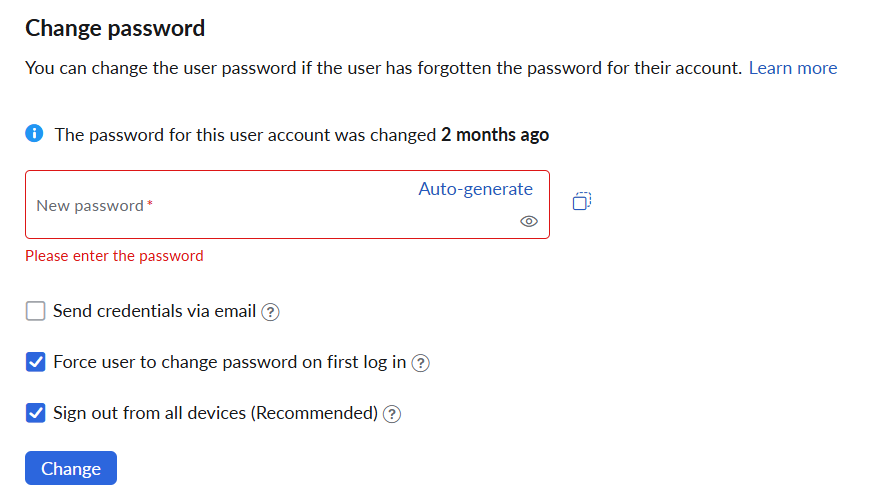Image resolution: width=874 pixels, height=504 pixels.
Task: Click the Change password heading
Action: [x=115, y=28]
